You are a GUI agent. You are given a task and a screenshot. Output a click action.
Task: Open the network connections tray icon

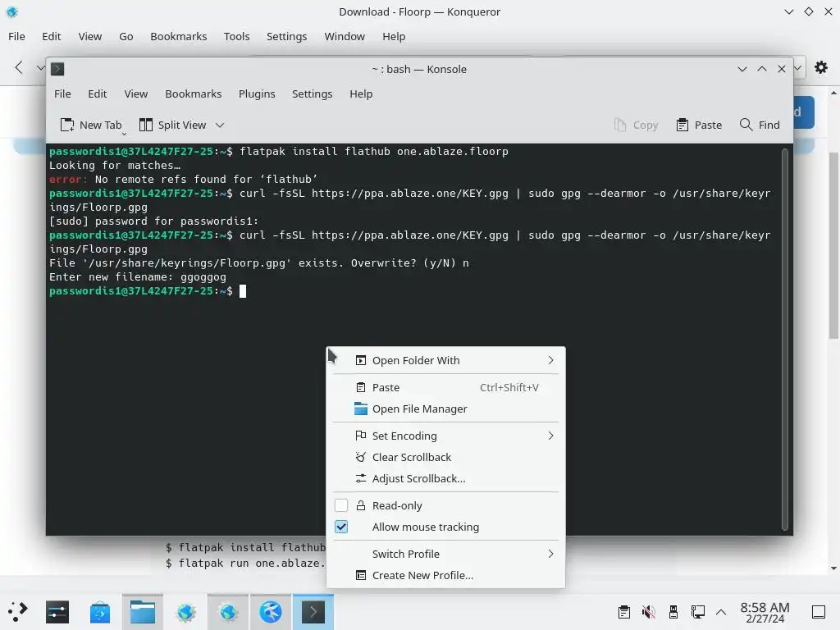697,612
